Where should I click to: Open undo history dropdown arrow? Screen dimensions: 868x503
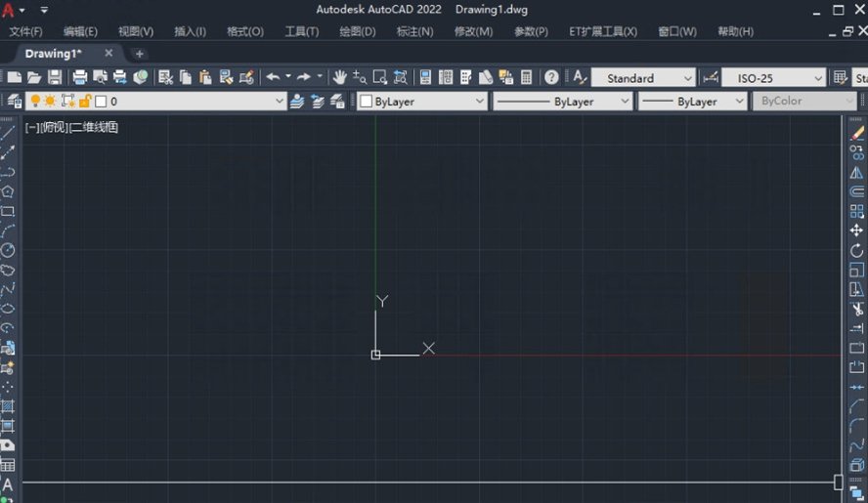tap(287, 76)
